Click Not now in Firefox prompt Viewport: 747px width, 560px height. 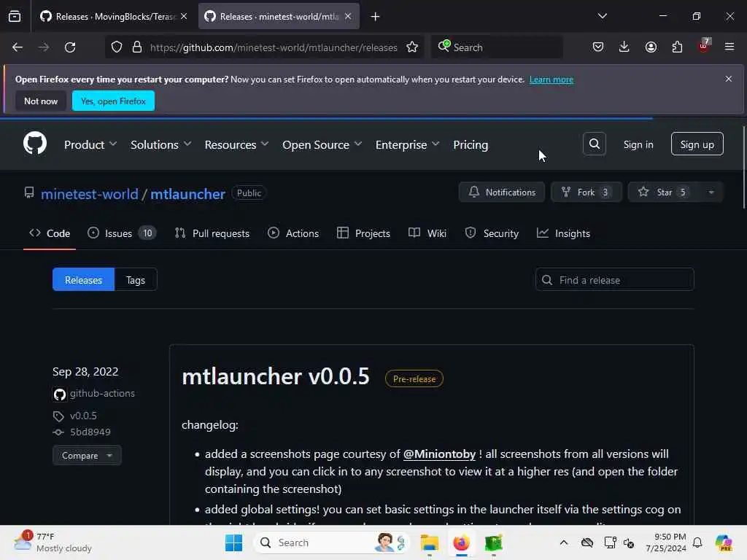tap(41, 101)
